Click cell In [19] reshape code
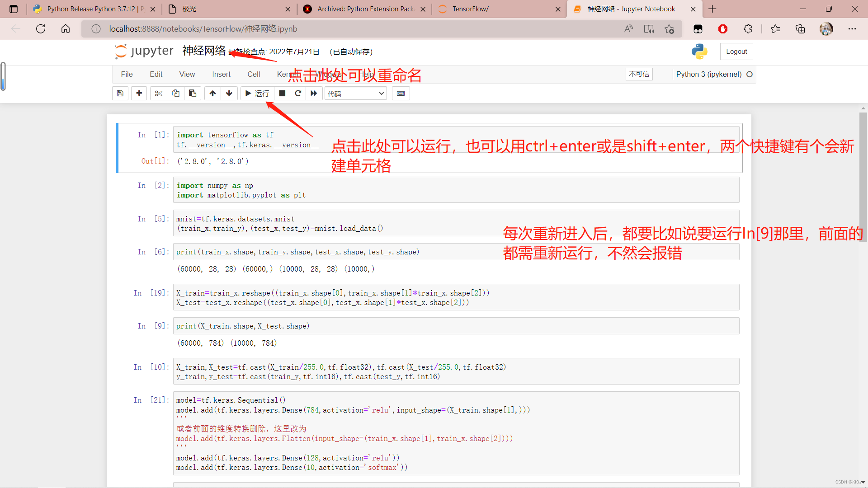This screenshot has width=868, height=488. 456,297
